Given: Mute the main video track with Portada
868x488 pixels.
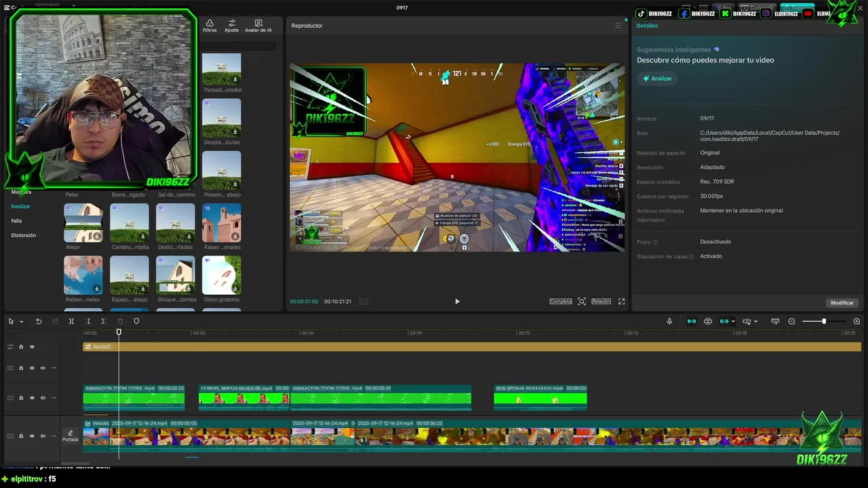Looking at the screenshot, I should [43, 436].
